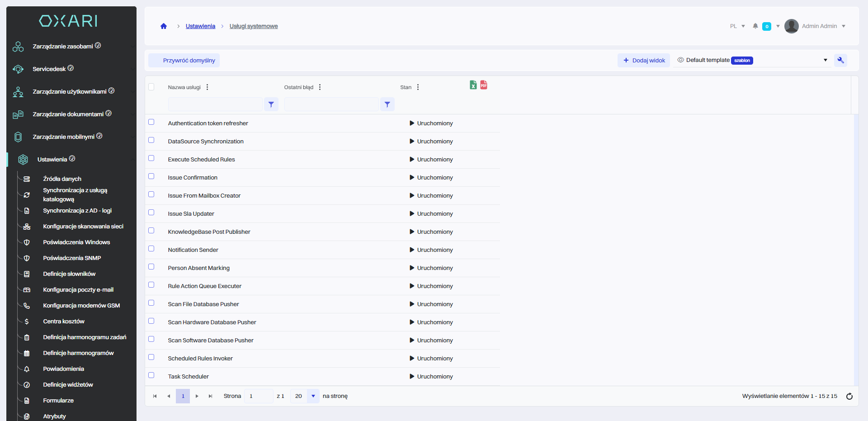The image size is (868, 421).
Task: Select the Task Scheduler row checkbox
Action: (151, 375)
